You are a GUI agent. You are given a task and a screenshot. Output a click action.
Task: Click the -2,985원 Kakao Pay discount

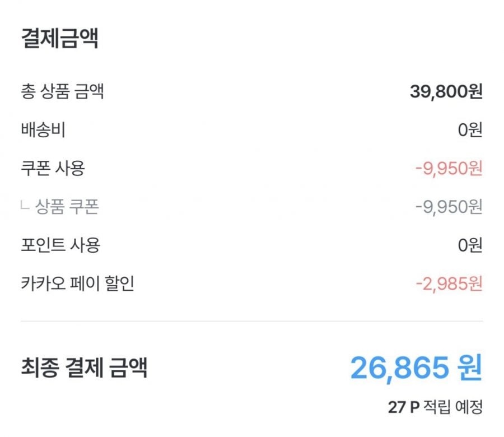(449, 283)
